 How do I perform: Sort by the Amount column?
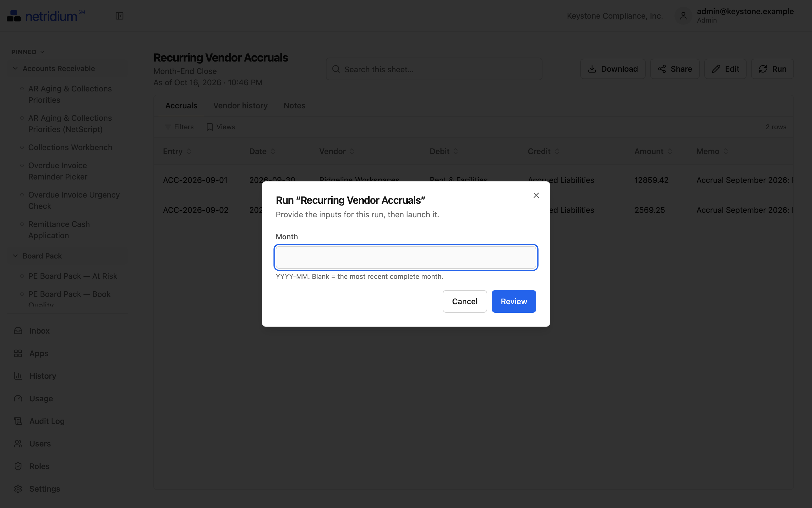pos(653,152)
